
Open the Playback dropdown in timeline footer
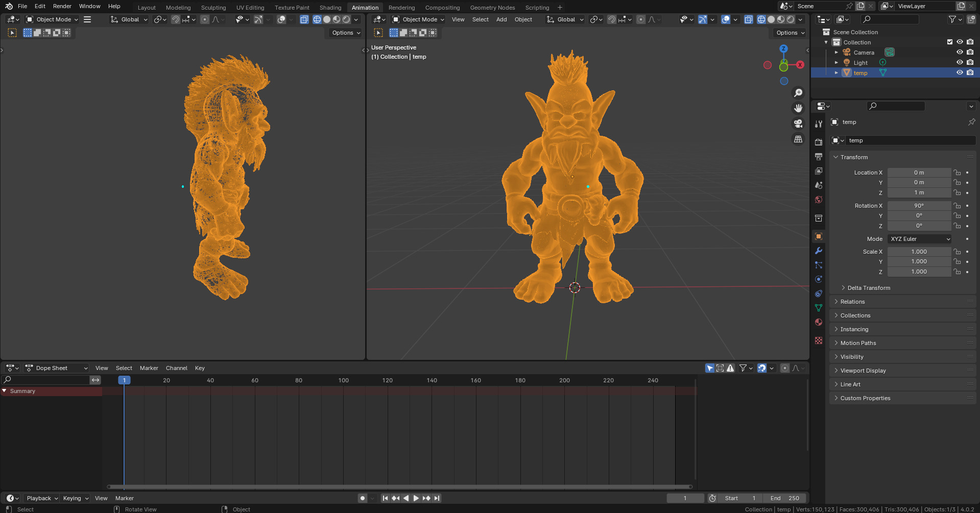tap(42, 498)
